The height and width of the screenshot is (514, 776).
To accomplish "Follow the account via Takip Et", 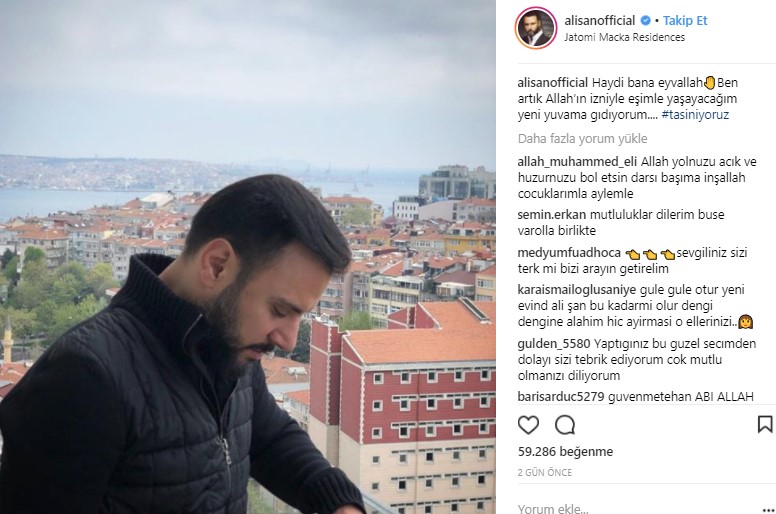I will (x=685, y=21).
